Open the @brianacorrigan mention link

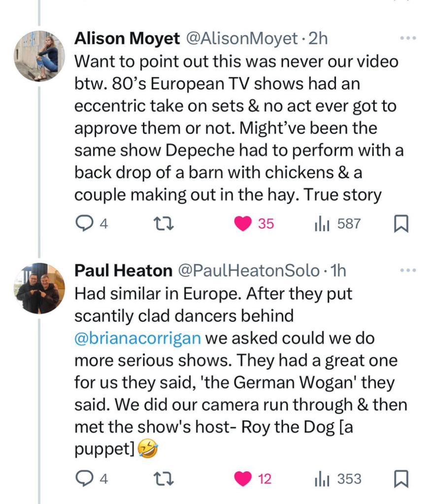[137, 339]
